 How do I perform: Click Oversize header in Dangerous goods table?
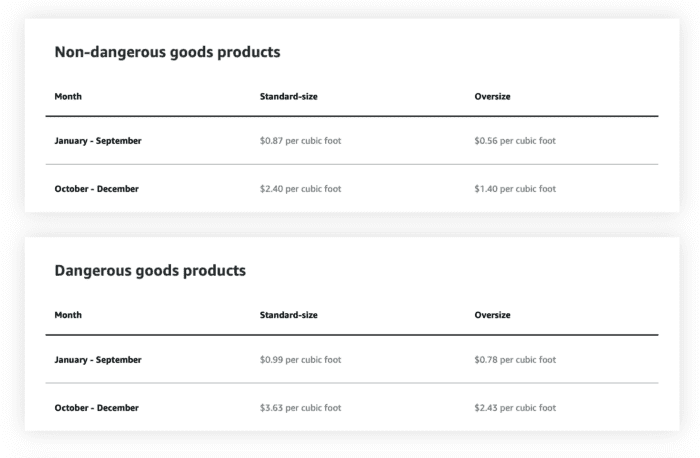(x=492, y=315)
